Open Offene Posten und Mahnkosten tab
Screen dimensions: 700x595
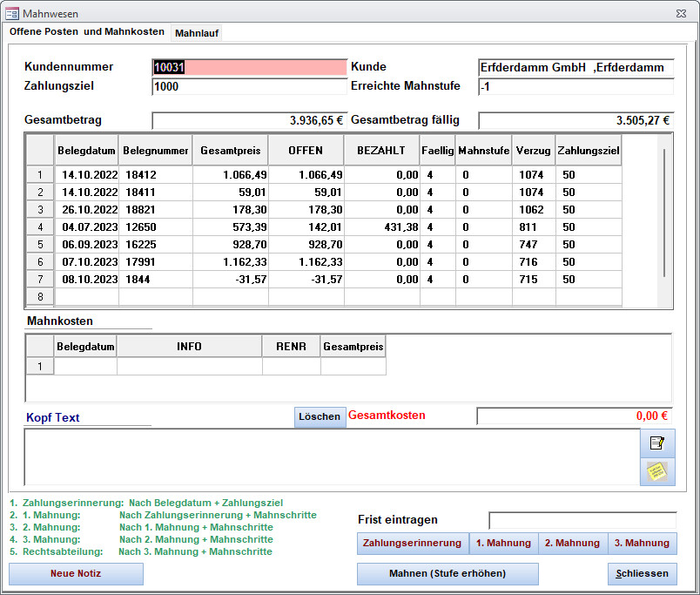pyautogui.click(x=87, y=32)
